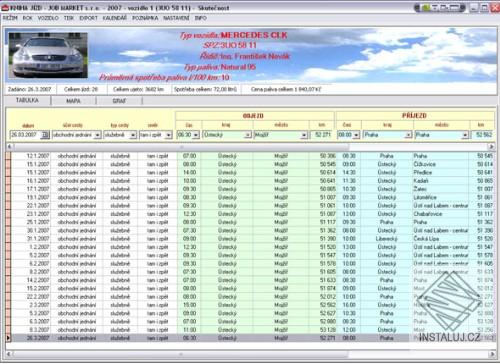Click the ODJEZD km field 52 271
The width and height of the screenshot is (500, 364).
(x=321, y=135)
